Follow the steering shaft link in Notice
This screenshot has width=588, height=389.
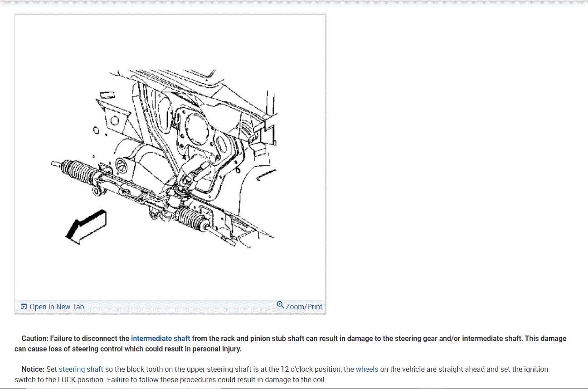point(81,369)
